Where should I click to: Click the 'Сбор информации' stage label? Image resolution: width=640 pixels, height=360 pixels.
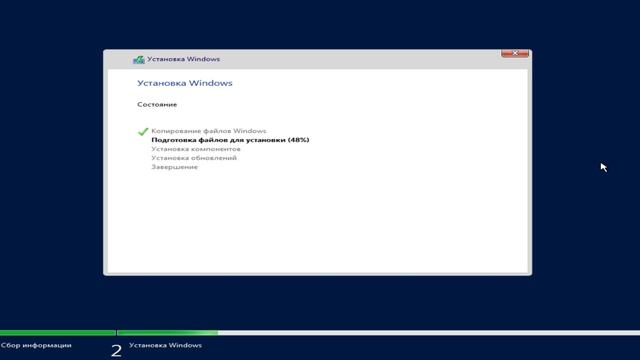[x=36, y=345]
